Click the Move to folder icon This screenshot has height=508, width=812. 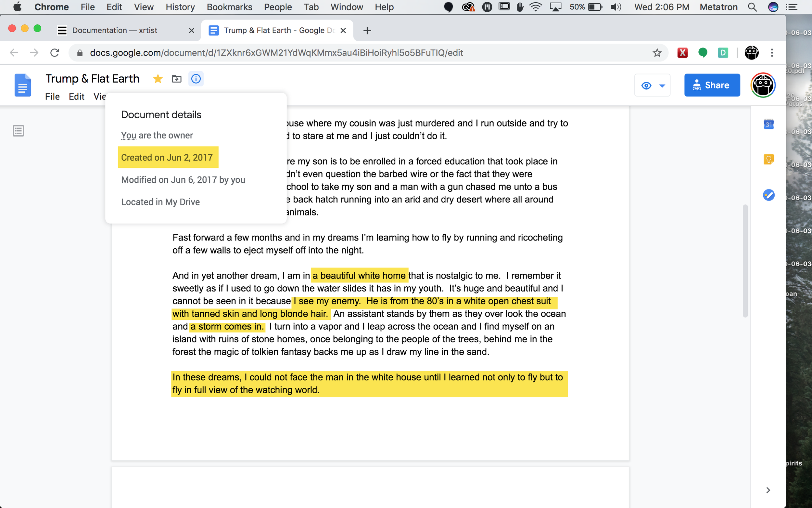click(177, 79)
